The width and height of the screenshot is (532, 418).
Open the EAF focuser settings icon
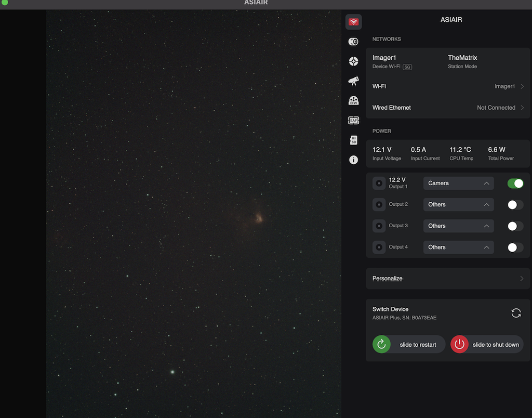pyautogui.click(x=353, y=120)
